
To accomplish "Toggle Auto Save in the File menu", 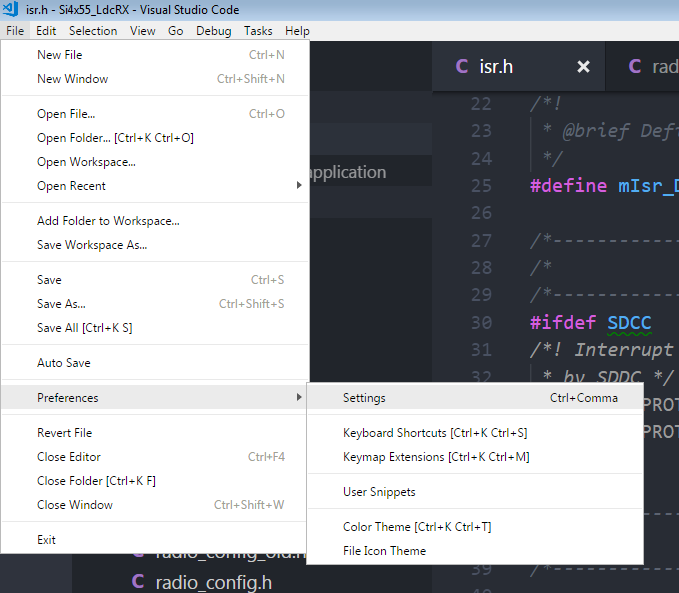I will point(64,363).
